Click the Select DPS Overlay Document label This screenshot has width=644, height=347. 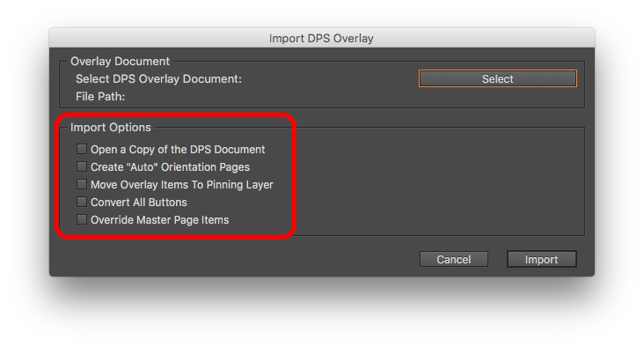pos(158,79)
